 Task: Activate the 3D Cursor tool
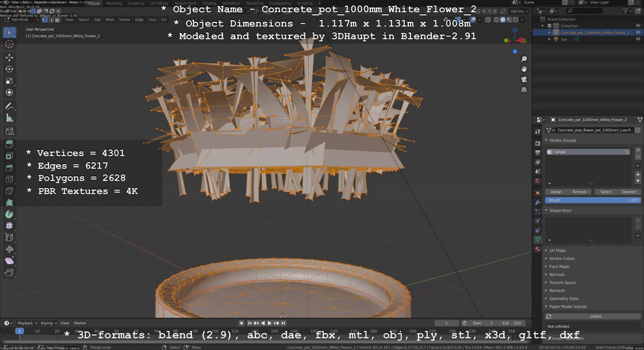pos(10,44)
